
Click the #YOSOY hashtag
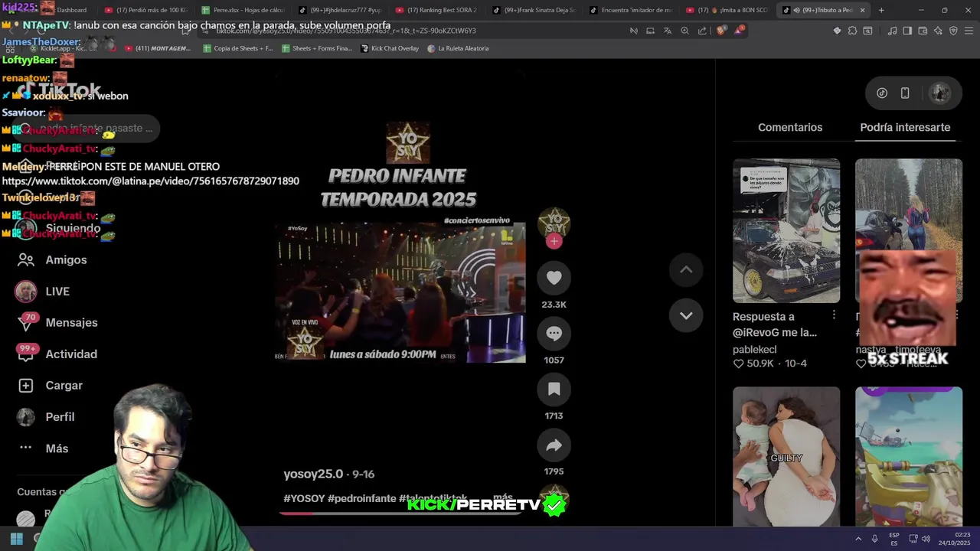[x=304, y=498]
